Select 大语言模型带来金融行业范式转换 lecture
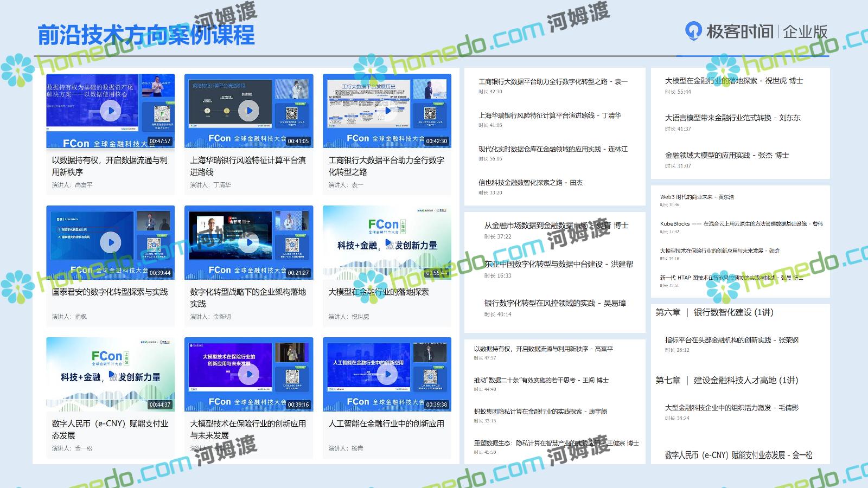The height and width of the screenshot is (488, 868). 732,118
